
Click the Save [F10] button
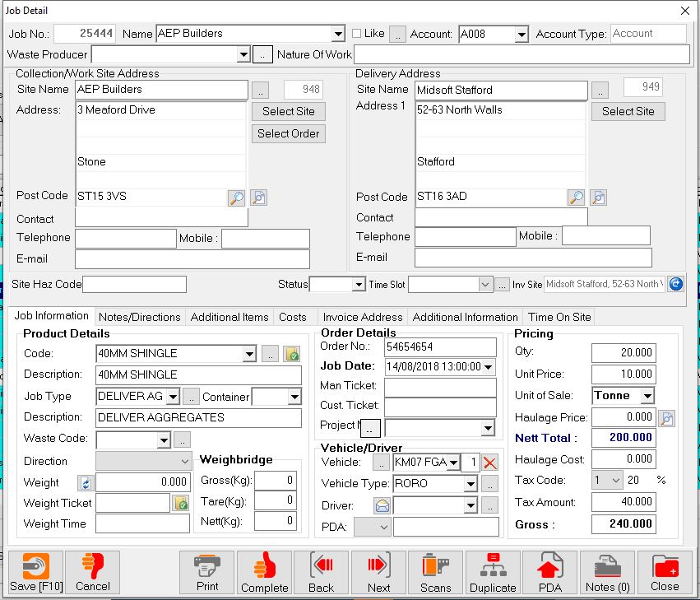coord(35,572)
